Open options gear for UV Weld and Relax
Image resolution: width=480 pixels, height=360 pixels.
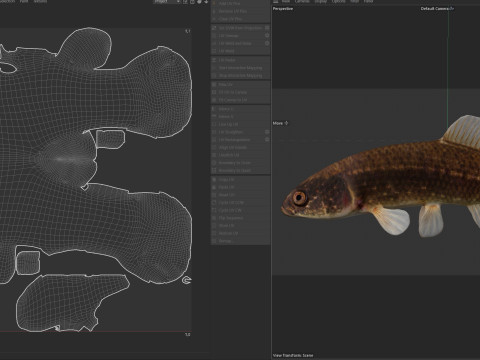point(267,43)
